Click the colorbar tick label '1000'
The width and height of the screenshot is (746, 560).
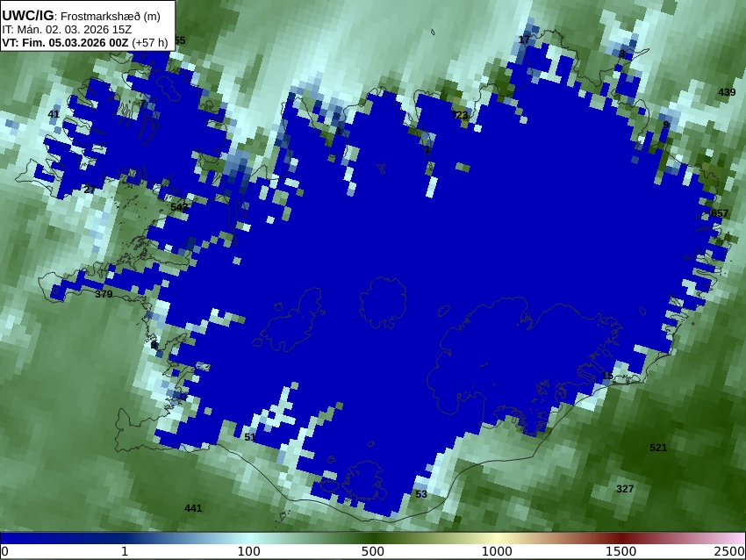497,551
